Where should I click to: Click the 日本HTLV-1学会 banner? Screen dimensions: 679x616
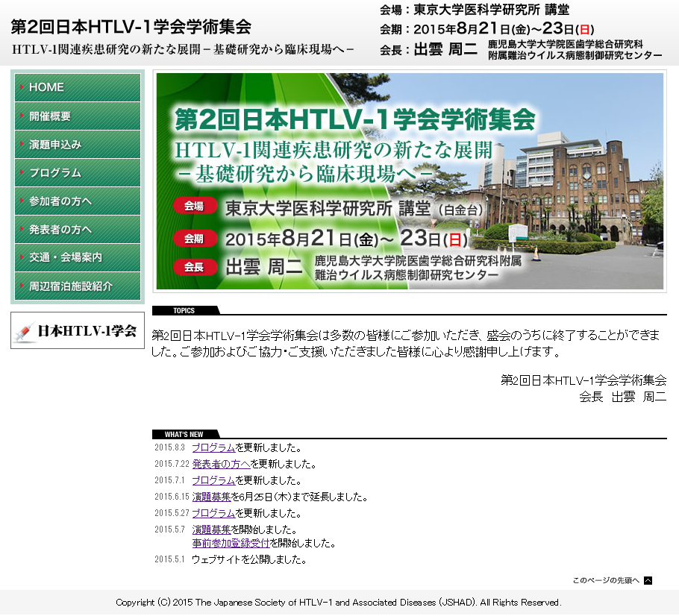pyautogui.click(x=78, y=330)
